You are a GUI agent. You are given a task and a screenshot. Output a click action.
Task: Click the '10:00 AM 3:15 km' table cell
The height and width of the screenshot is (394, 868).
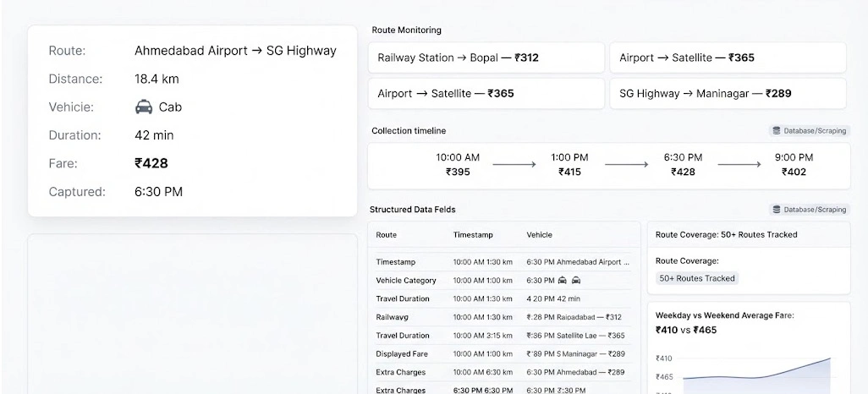click(483, 336)
